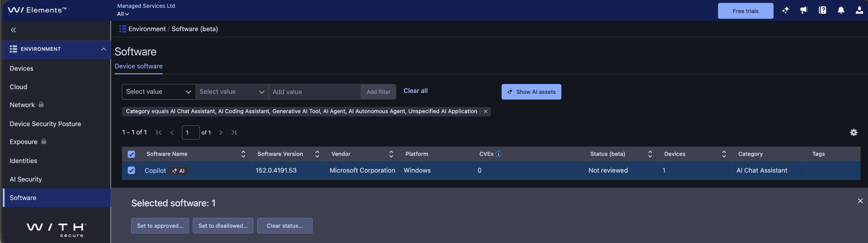Open the help question mark icon
868x243 pixels.
[822, 10]
